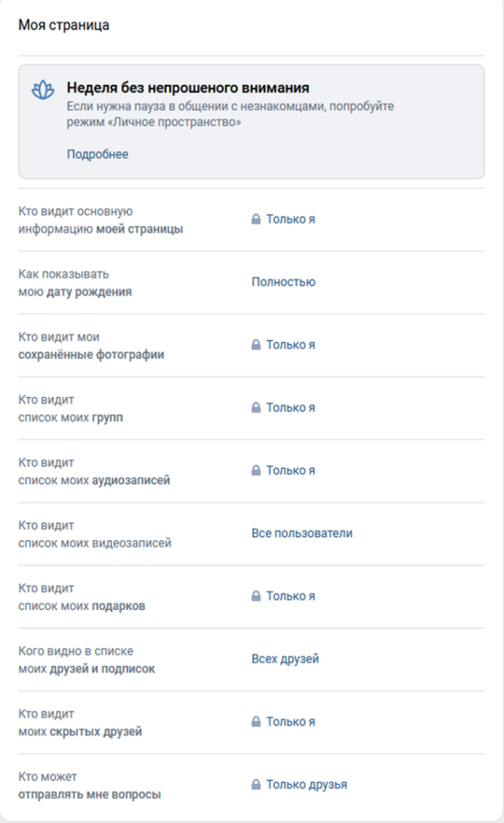This screenshot has width=504, height=823.
Task: Click lock icon in hidden friends row
Action: (256, 722)
